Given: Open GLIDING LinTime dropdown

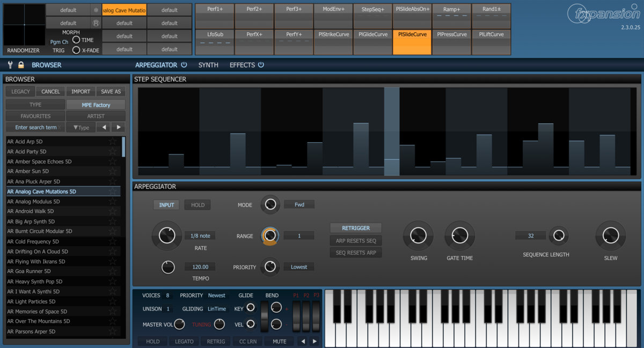Looking at the screenshot, I should [x=217, y=309].
